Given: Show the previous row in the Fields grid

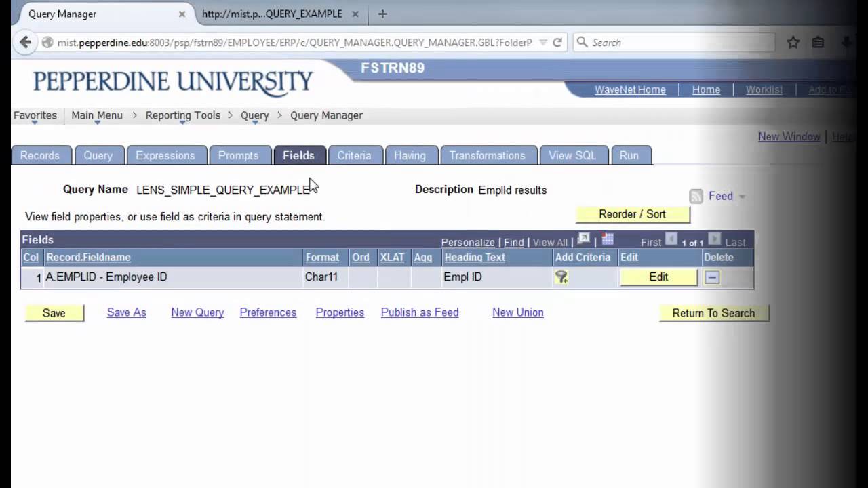Looking at the screenshot, I should [671, 239].
